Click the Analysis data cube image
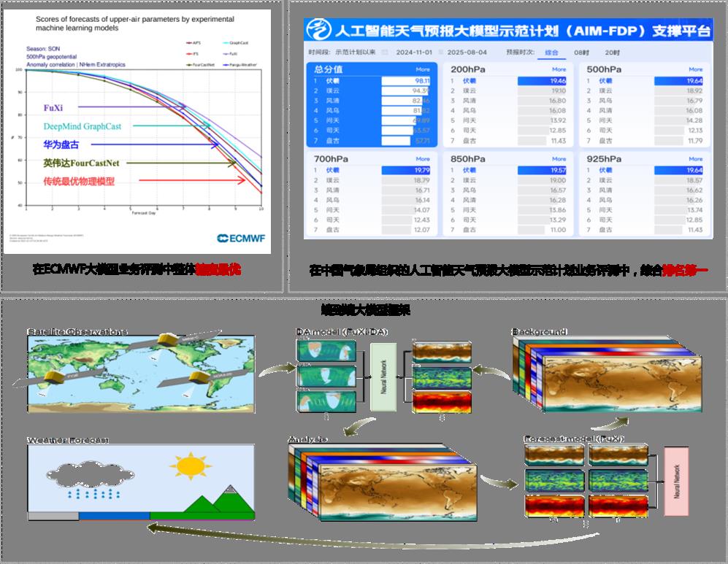 point(383,482)
